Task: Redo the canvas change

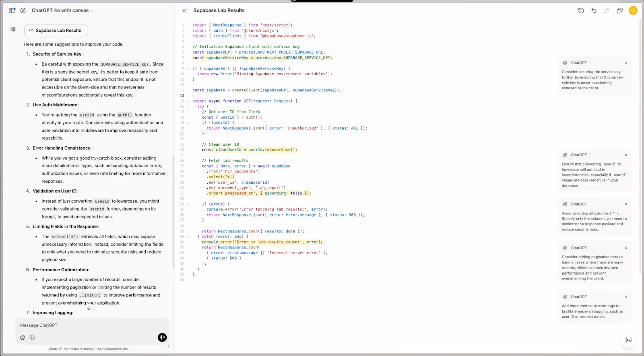Action: tap(607, 10)
